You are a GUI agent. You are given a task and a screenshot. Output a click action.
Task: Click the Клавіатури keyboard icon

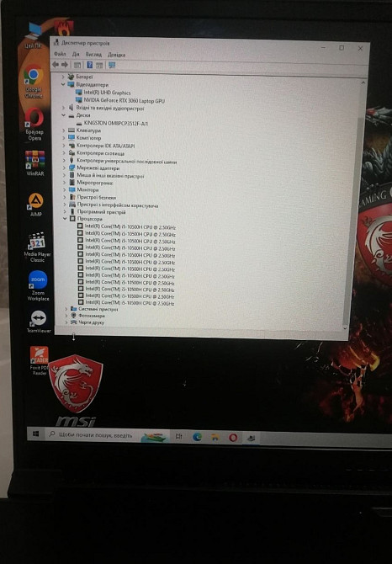tap(72, 130)
